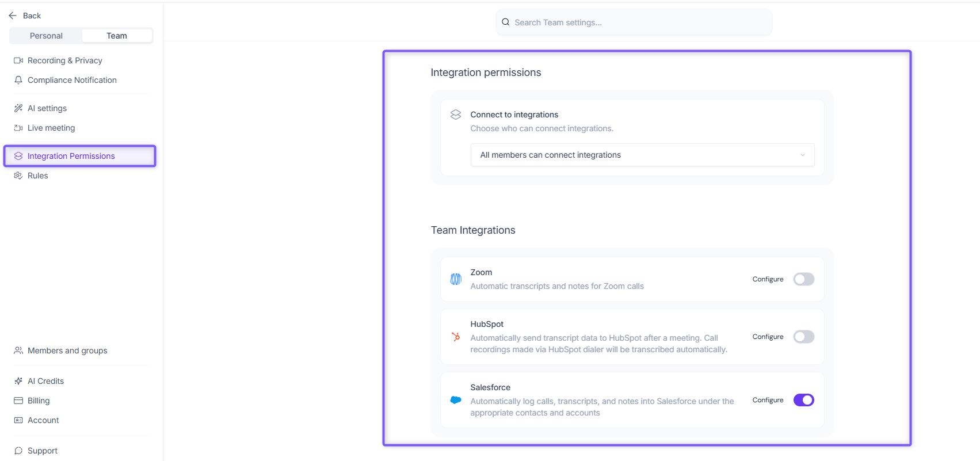Open Configure for Zoom
Screen dimensions: 980x461
(768, 279)
